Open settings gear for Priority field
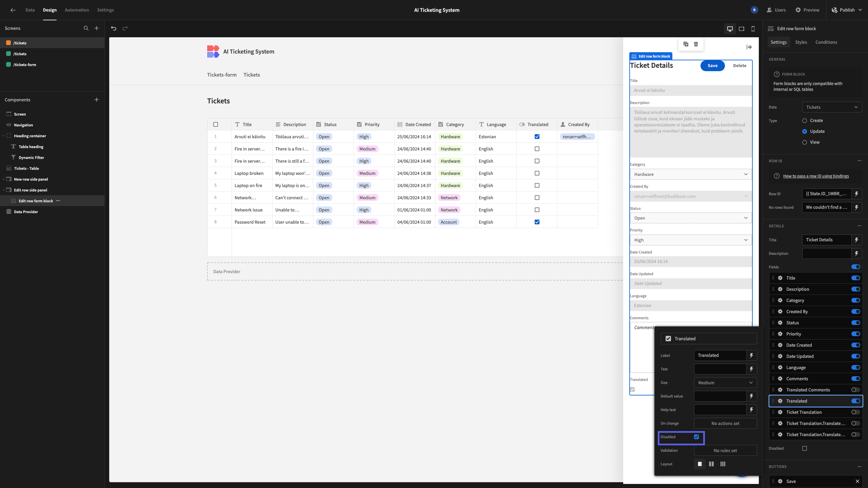The image size is (868, 488). tap(780, 334)
